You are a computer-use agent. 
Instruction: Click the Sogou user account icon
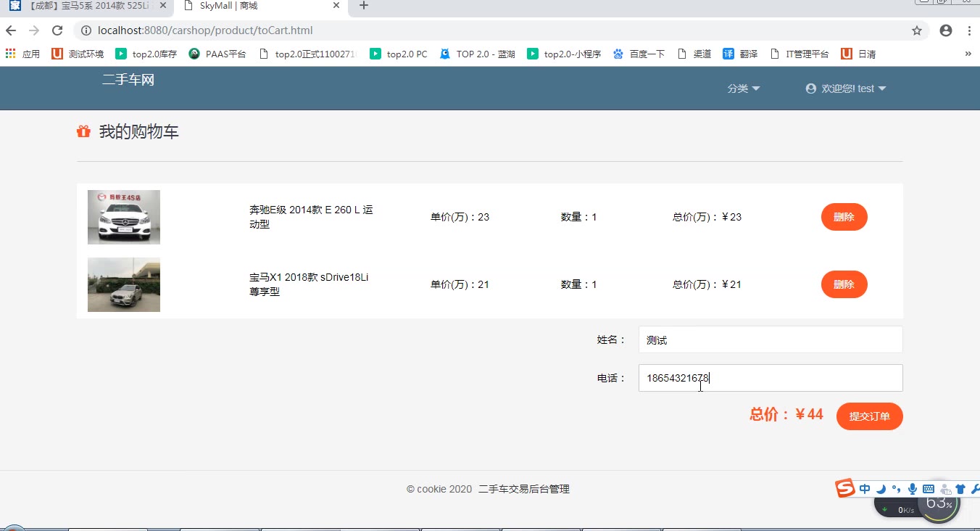pos(945,489)
